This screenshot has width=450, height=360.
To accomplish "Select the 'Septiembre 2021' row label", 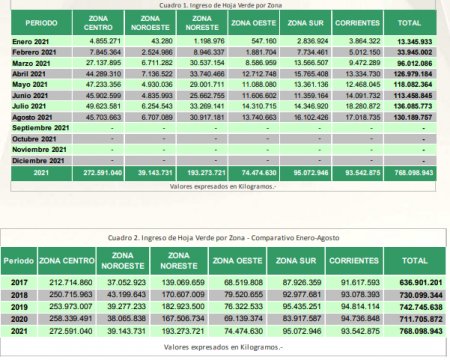I will click(x=41, y=128).
